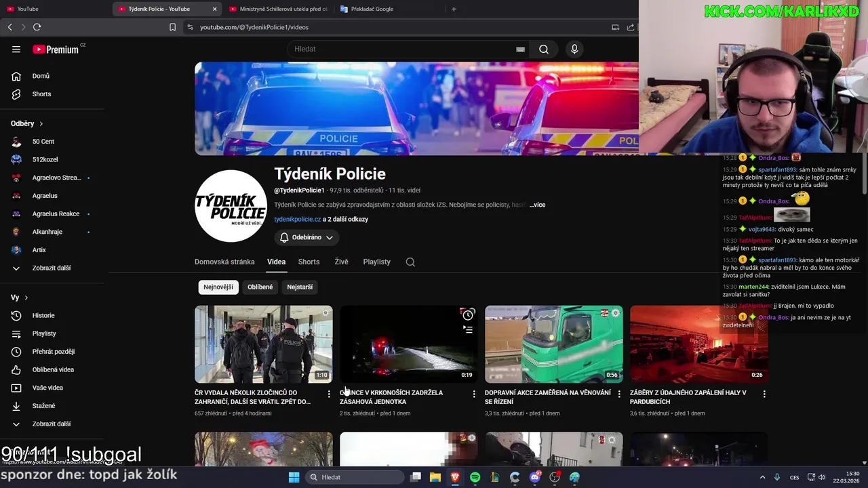868x488 pixels.
Task: Open the green truck DOPRAVNÍ AKCE thumbnail
Action: pos(554,344)
